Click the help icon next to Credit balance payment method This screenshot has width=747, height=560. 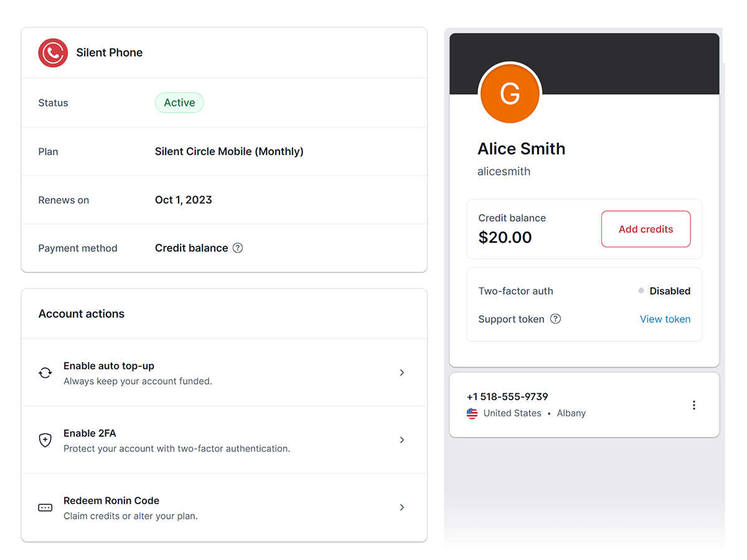coord(238,248)
